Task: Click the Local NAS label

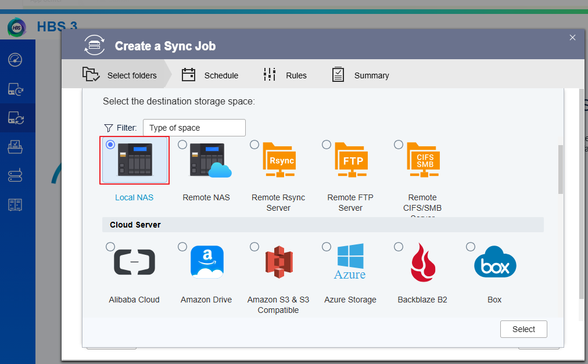Action: click(x=134, y=197)
